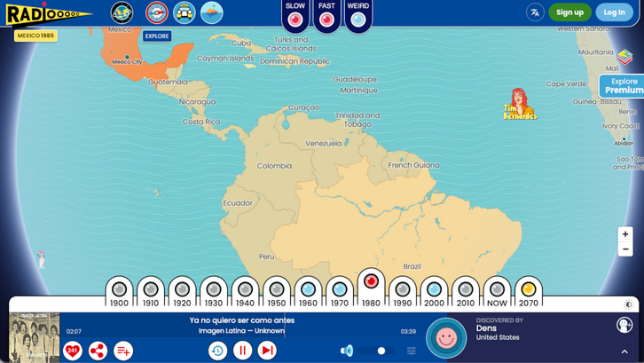Screen dimensions: 644x363
Task: Select Cuba on the map
Action: pos(240,43)
